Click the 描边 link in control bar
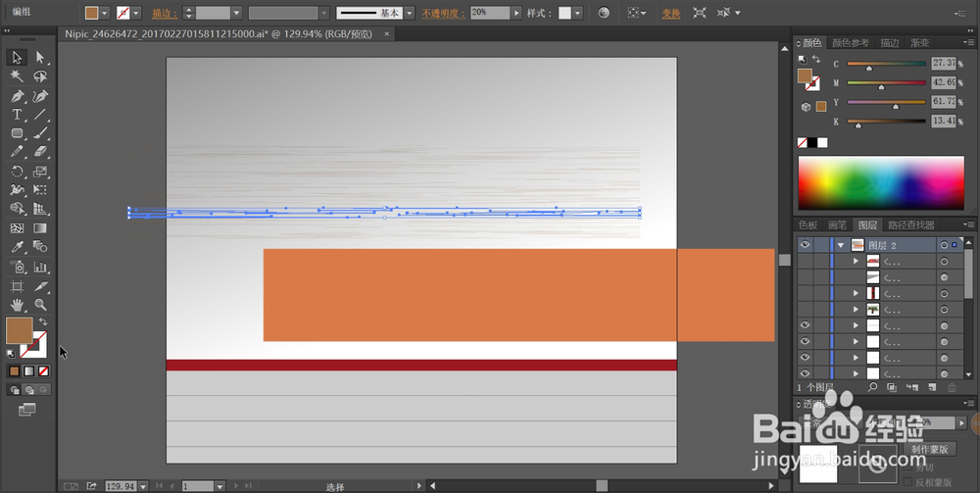 pos(165,13)
